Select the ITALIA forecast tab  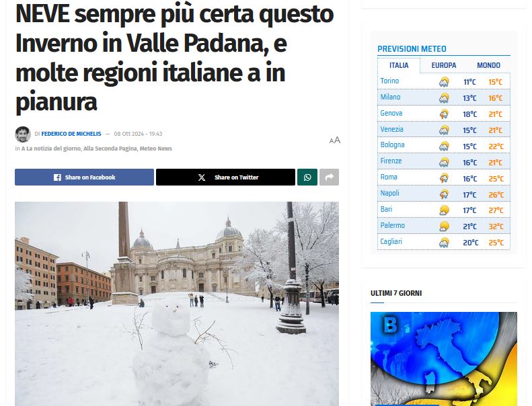click(399, 65)
